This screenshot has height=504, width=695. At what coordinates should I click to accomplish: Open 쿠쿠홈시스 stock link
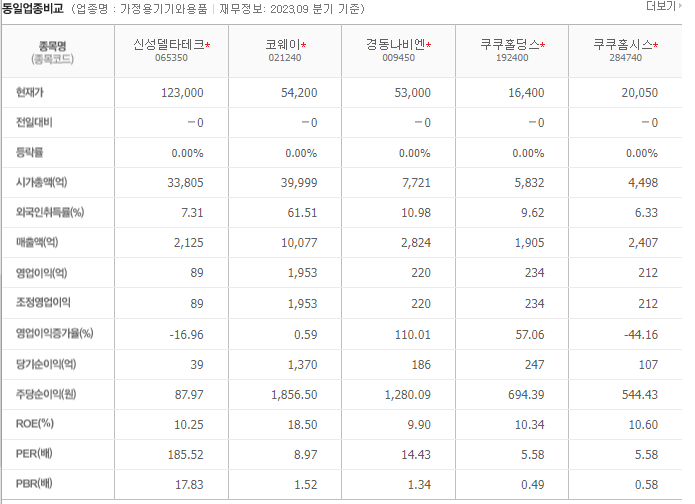click(623, 44)
